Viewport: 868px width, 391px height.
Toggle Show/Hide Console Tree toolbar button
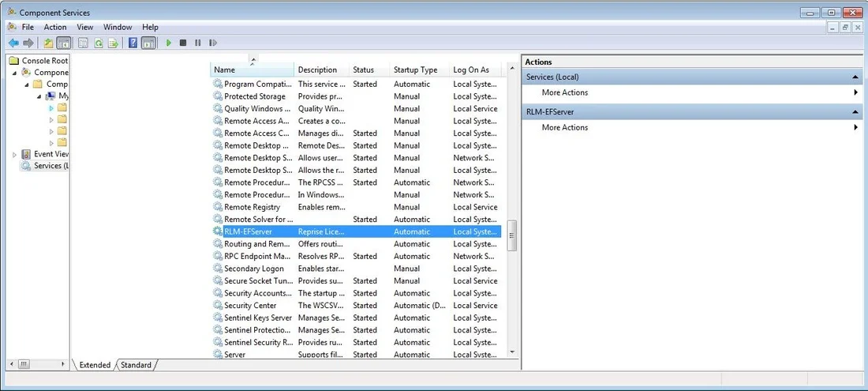(64, 43)
